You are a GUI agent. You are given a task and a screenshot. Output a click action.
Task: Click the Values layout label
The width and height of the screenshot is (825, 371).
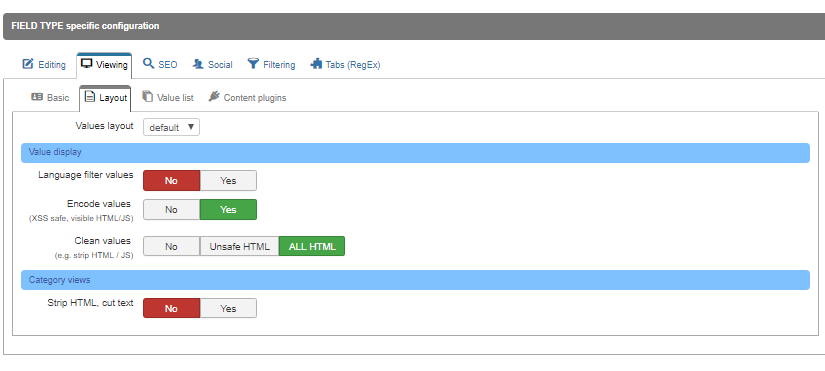click(104, 126)
